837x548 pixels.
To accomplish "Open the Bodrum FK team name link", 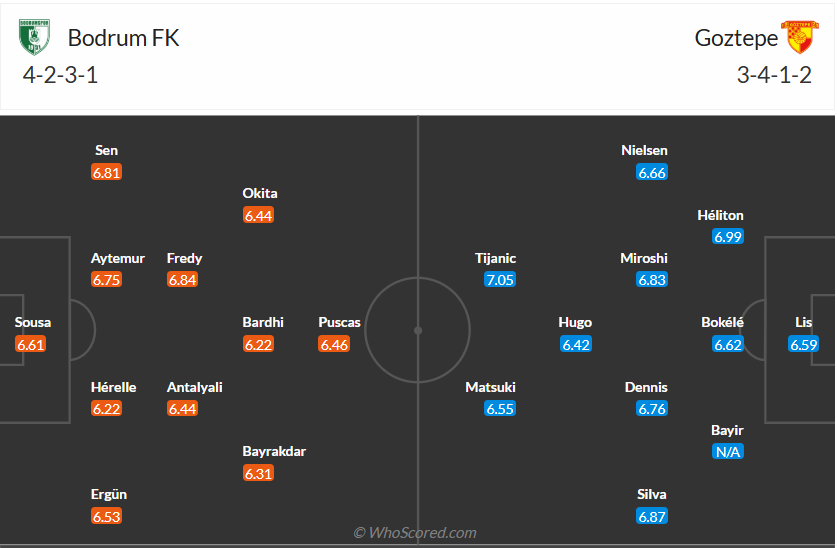I will pyautogui.click(x=123, y=38).
